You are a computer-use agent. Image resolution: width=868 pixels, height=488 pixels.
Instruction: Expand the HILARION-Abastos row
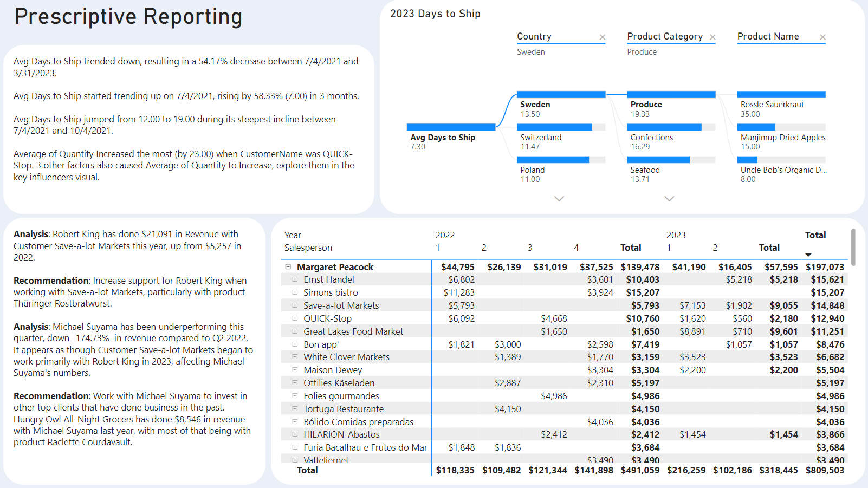click(295, 434)
